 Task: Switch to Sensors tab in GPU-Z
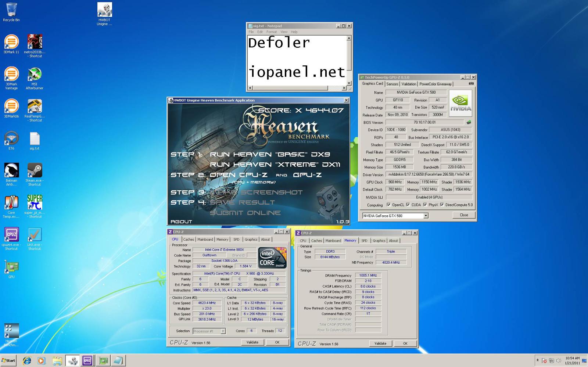pyautogui.click(x=392, y=84)
